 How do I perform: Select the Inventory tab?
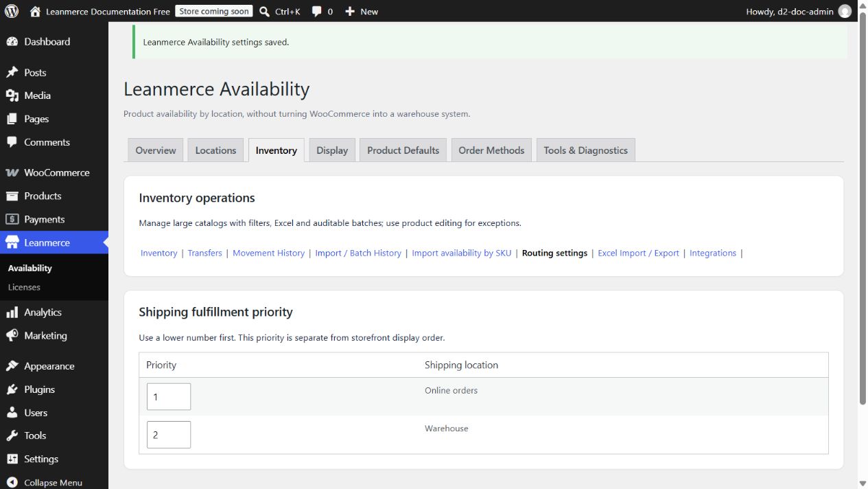277,150
